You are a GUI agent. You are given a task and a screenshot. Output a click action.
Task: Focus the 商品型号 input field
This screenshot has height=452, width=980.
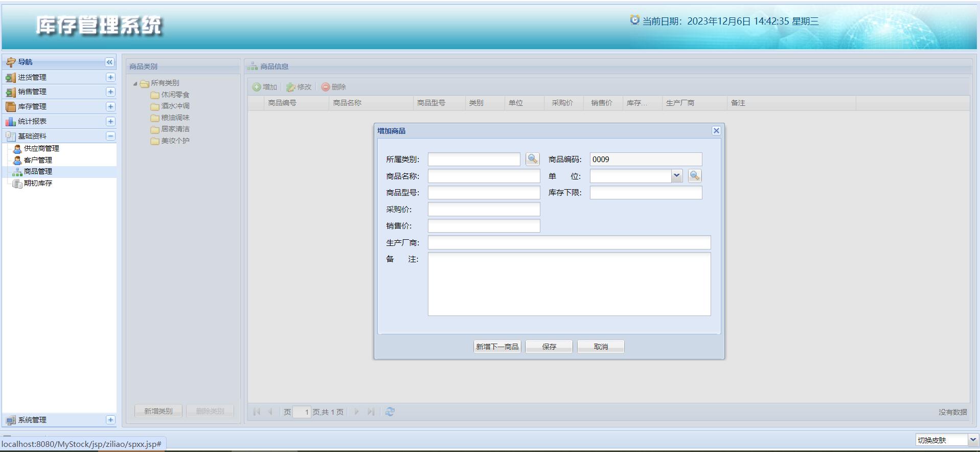pos(484,193)
